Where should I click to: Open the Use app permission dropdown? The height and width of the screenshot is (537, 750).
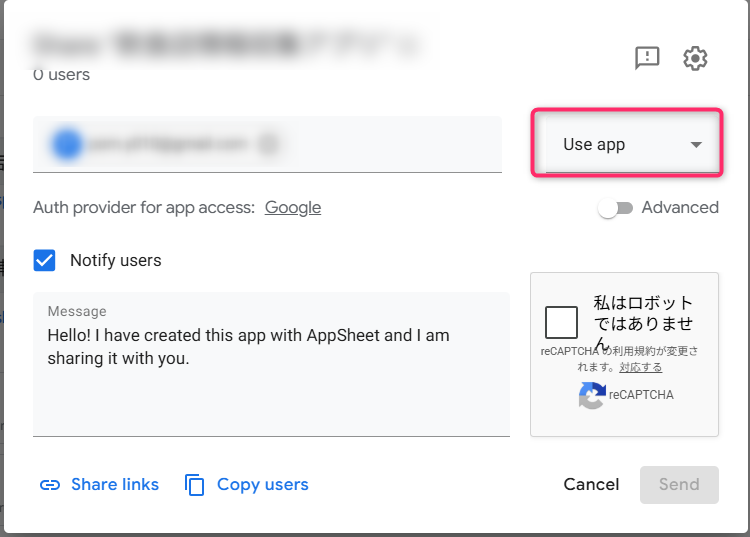tap(626, 145)
